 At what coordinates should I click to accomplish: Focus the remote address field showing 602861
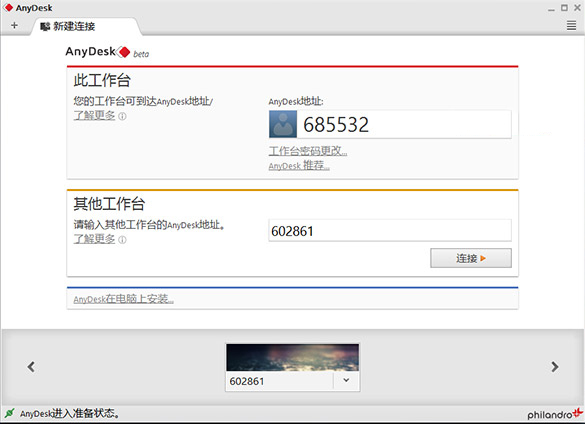coord(390,231)
